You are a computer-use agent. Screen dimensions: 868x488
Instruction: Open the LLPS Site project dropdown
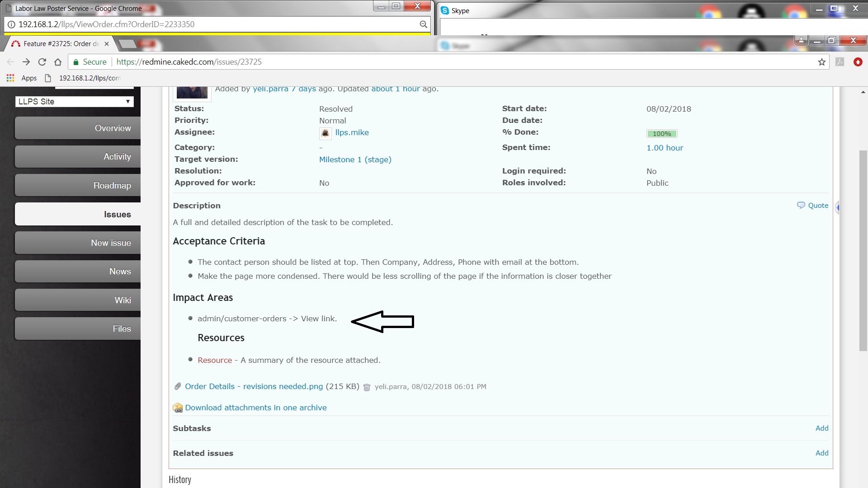coord(75,102)
